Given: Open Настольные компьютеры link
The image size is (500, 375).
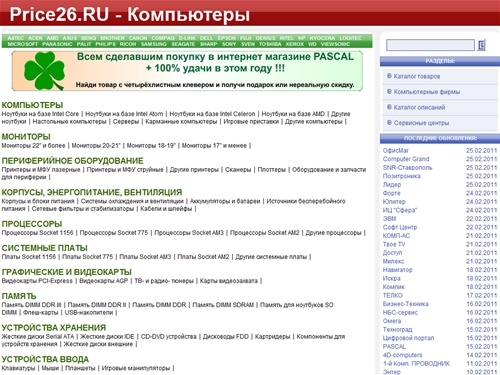Looking at the screenshot, I should click(x=69, y=122).
